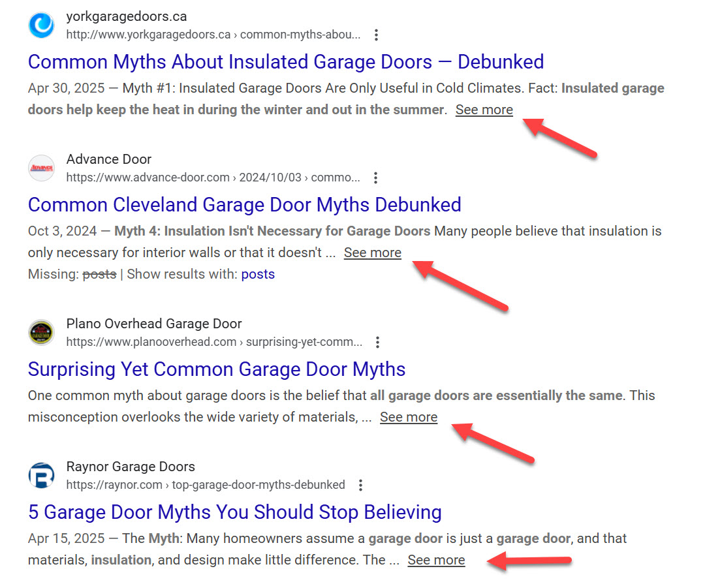Open the three-dot menu for Advance Door result
Image resolution: width=722 pixels, height=588 pixels.
(x=377, y=177)
